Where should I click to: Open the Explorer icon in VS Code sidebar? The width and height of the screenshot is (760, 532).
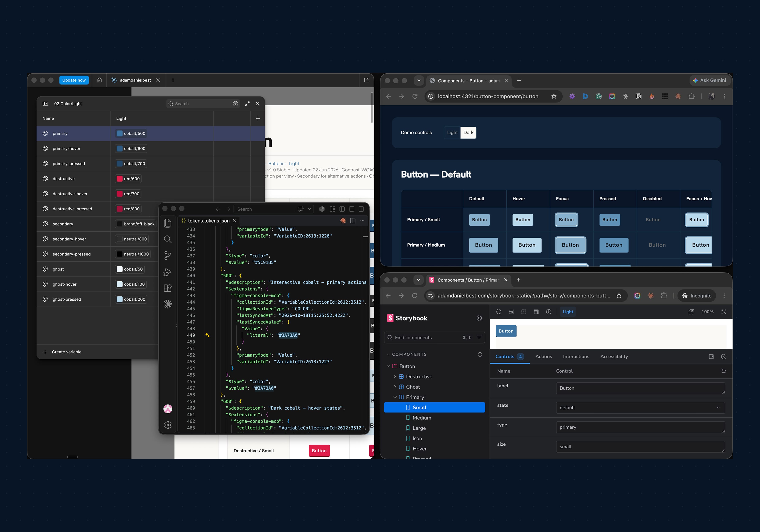pyautogui.click(x=168, y=223)
